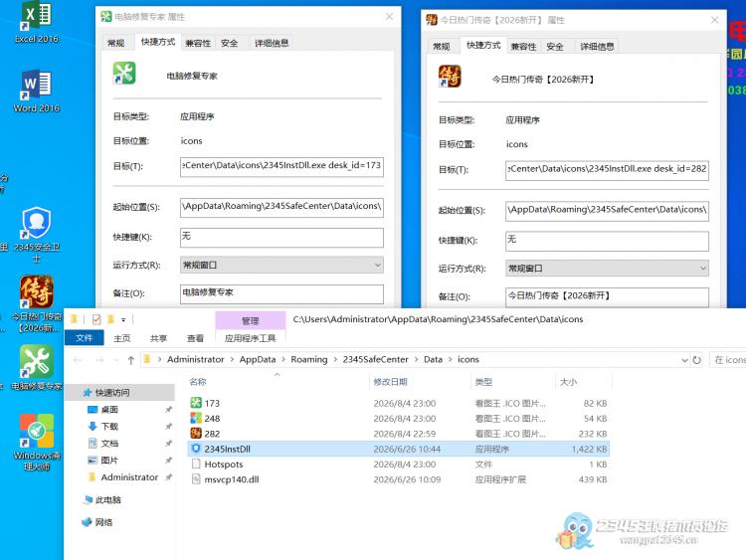This screenshot has height=560, width=746.
Task: Open the 运行方式 dropdown in 今日热门传奇 properties
Action: tap(607, 269)
